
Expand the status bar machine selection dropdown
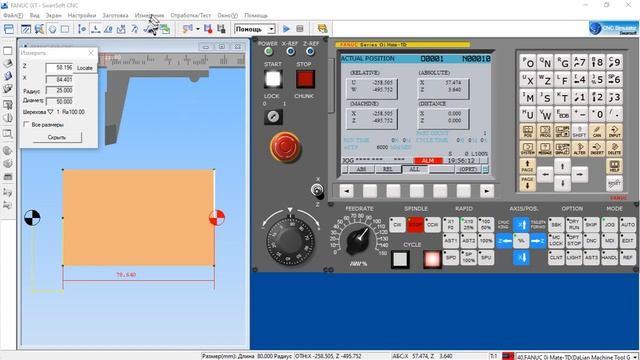click(x=635, y=357)
